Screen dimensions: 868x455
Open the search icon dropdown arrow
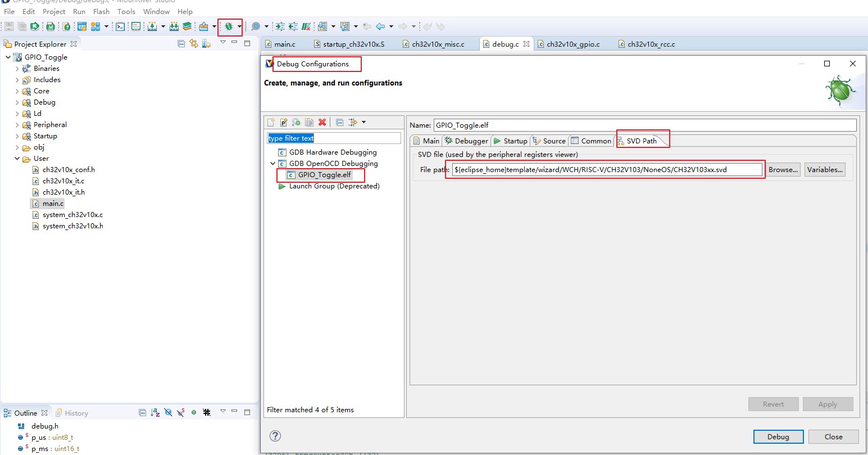coord(266,26)
